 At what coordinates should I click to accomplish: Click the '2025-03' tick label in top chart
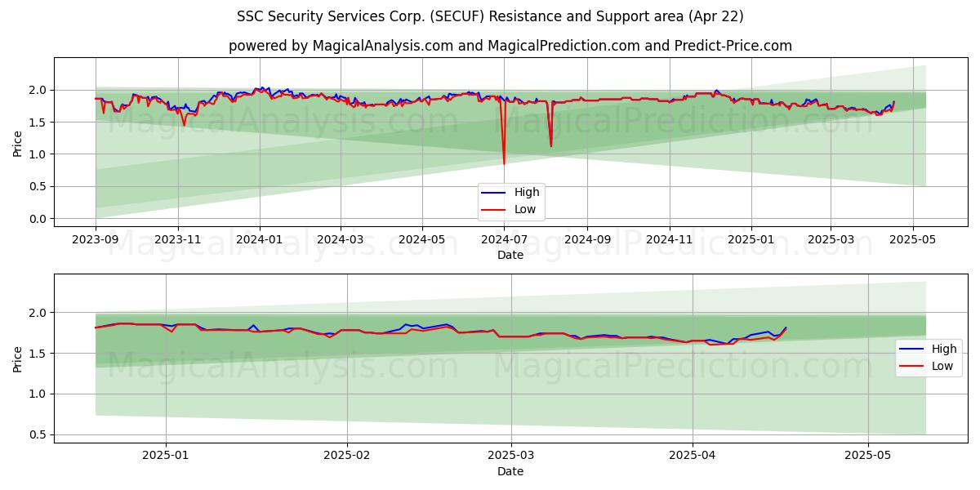pos(830,239)
